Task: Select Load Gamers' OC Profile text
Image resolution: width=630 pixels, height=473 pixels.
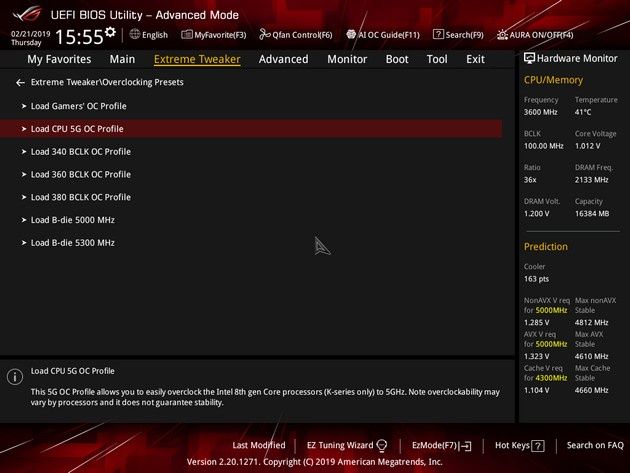Action: pos(79,106)
